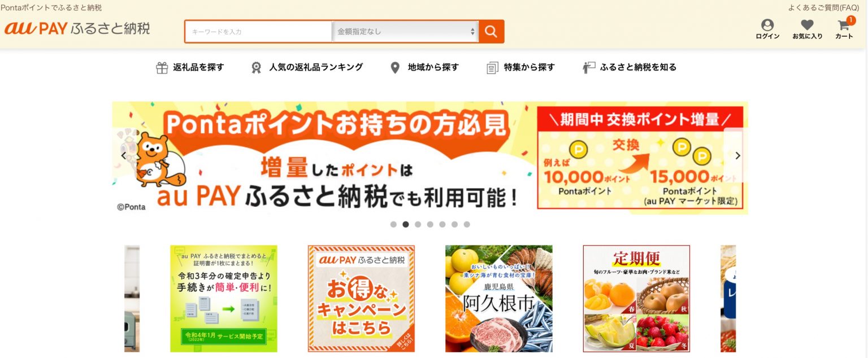Expand the 金額指定なし amount dropdown
The image size is (868, 358).
click(405, 32)
